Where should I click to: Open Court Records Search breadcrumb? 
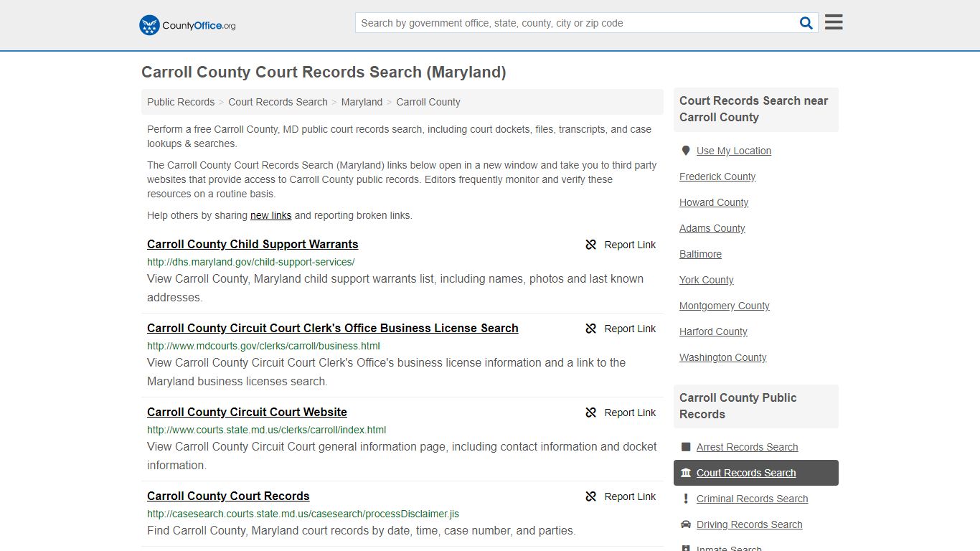pos(278,102)
